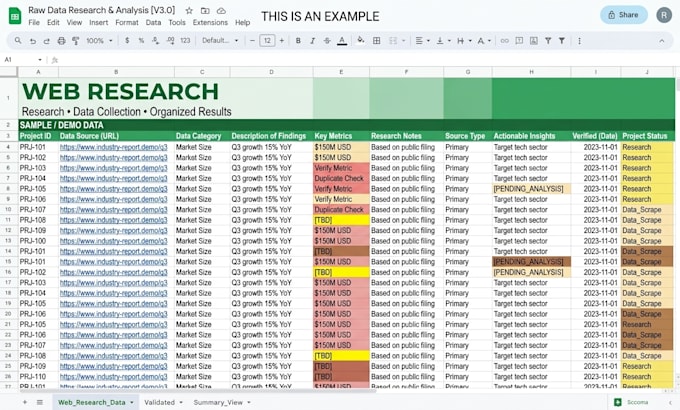Open the industry-report URL in row 12
Screen dimensions: 680x410
pyautogui.click(x=114, y=230)
